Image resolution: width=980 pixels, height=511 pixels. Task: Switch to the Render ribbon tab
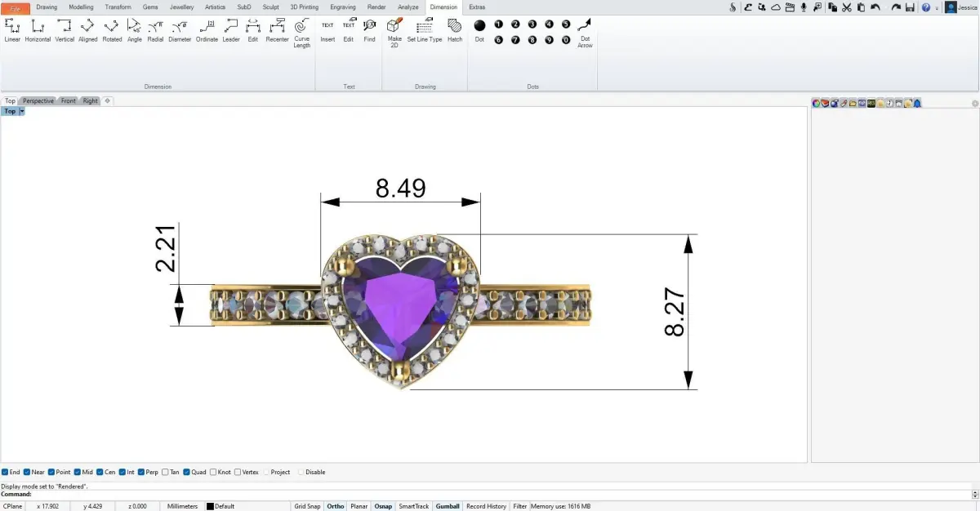(376, 7)
